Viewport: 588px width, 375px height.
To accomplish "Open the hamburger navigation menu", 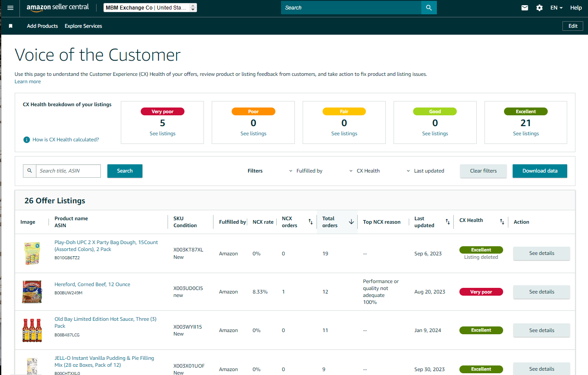I will click(10, 8).
